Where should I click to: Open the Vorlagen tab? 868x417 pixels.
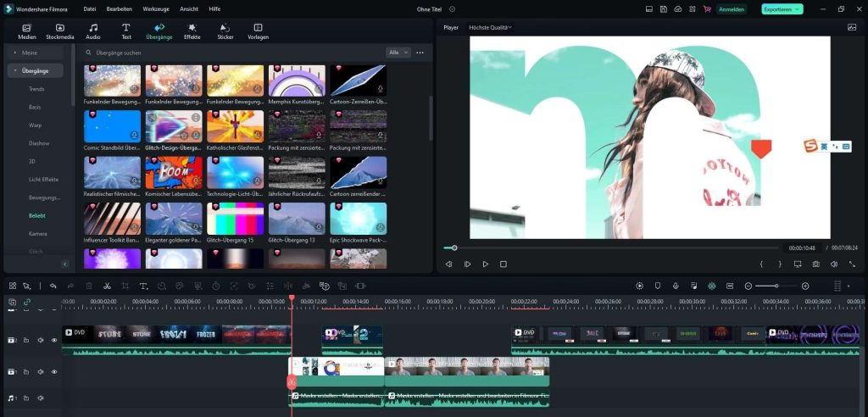258,31
